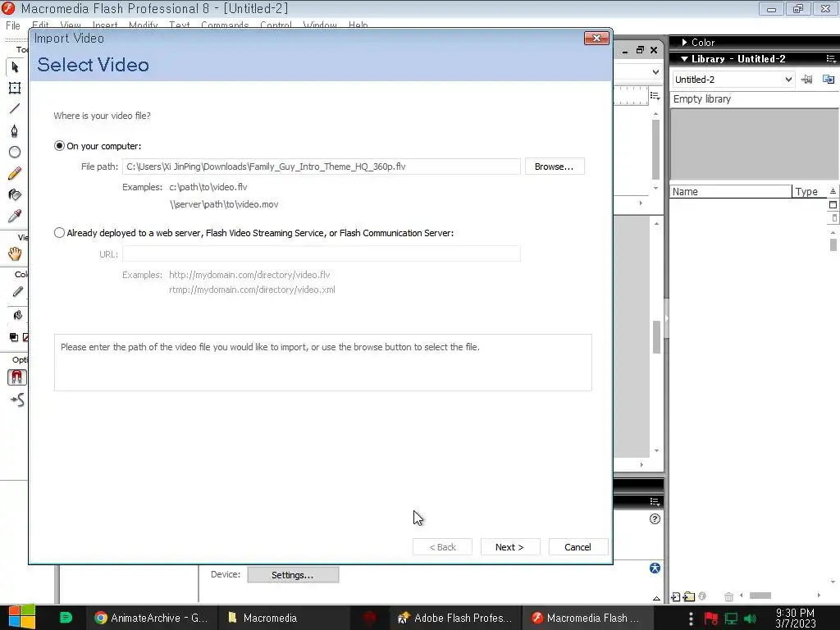The height and width of the screenshot is (630, 840).
Task: Click the green chat app taskbar icon
Action: 66,618
